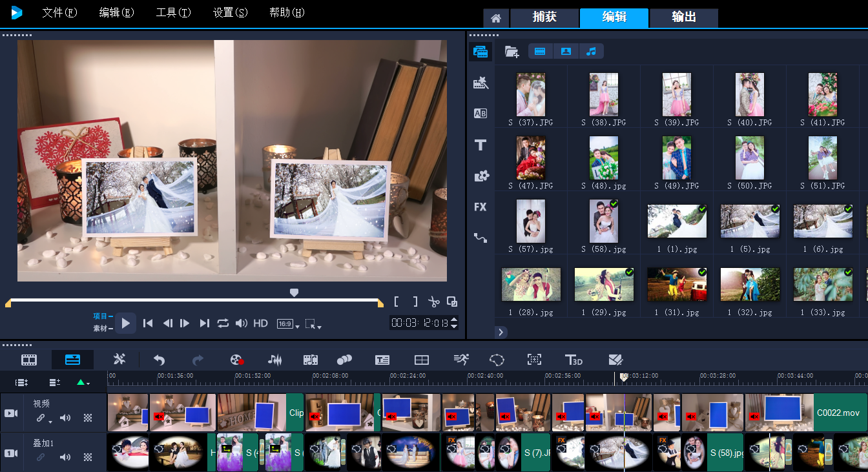
Task: Open the 设置(S) menu
Action: pos(230,13)
